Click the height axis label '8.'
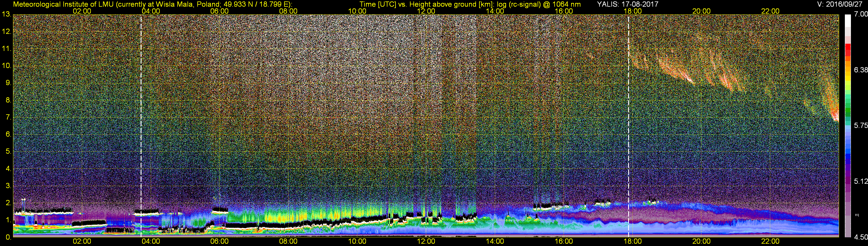This screenshot has width=868, height=246. coord(8,100)
